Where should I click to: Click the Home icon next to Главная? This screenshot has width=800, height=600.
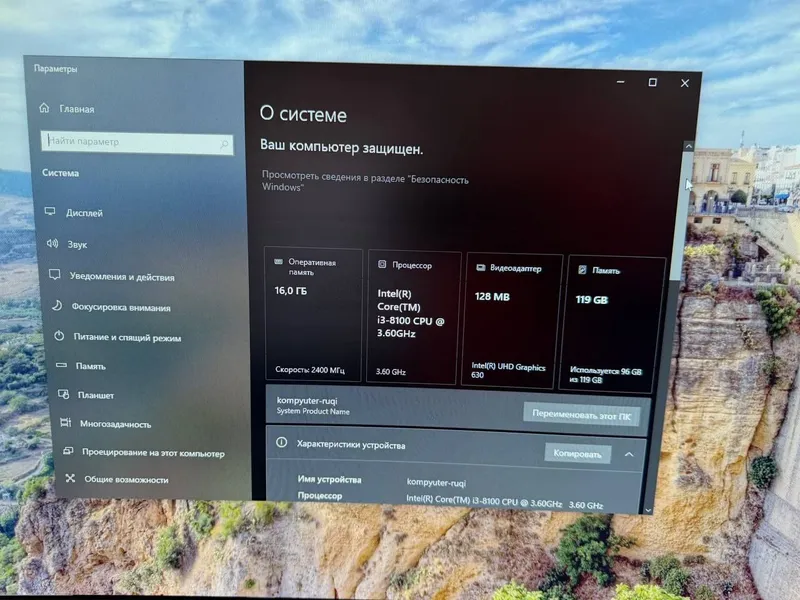pyautogui.click(x=44, y=108)
